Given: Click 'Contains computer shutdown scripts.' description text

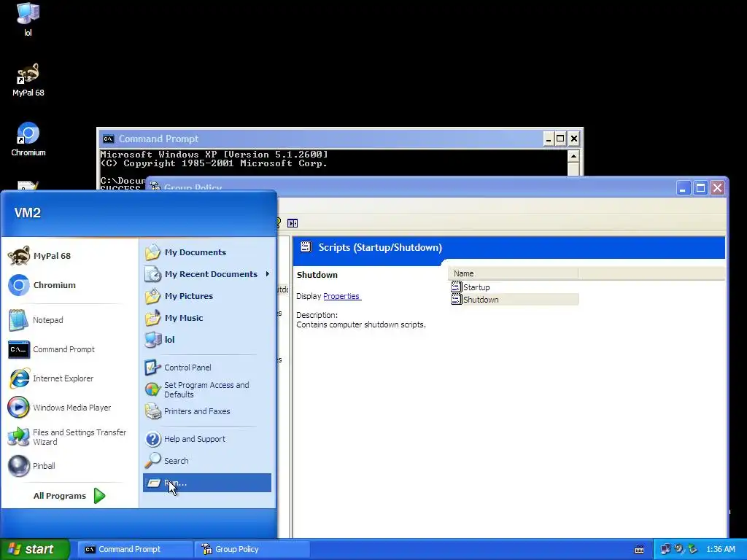Looking at the screenshot, I should (361, 324).
